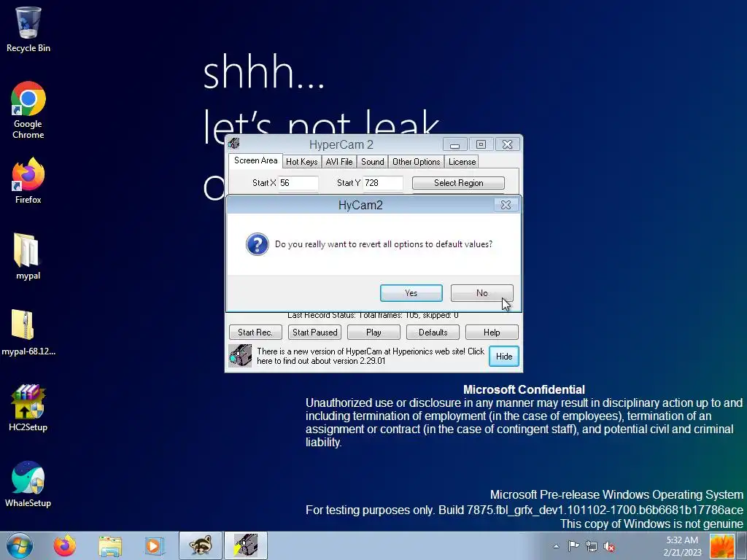Click the Start X input field
The width and height of the screenshot is (747, 560).
coord(298,183)
